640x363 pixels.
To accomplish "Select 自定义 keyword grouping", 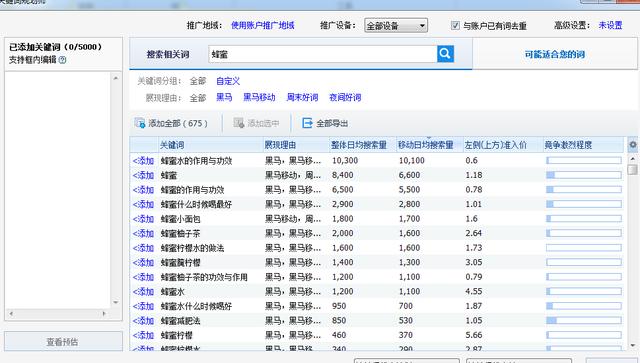I will coord(228,81).
